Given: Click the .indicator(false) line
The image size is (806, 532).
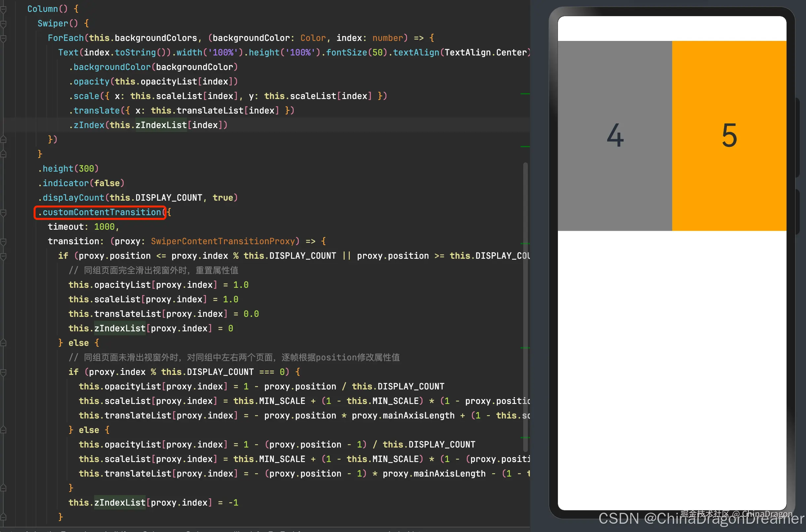Looking at the screenshot, I should point(81,183).
